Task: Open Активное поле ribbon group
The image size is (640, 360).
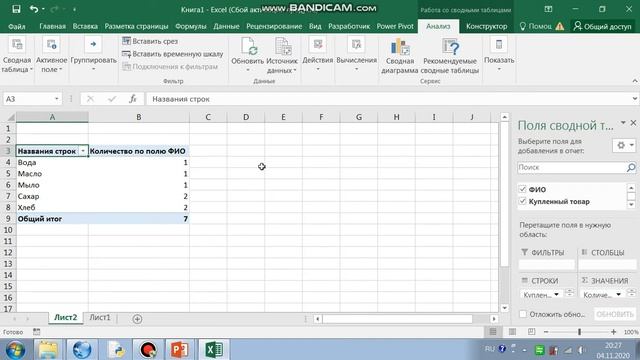Action: pyautogui.click(x=51, y=55)
